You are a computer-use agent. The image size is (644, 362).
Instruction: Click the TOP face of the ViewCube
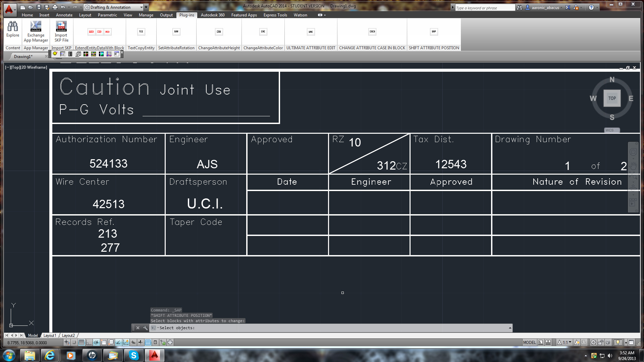[612, 98]
